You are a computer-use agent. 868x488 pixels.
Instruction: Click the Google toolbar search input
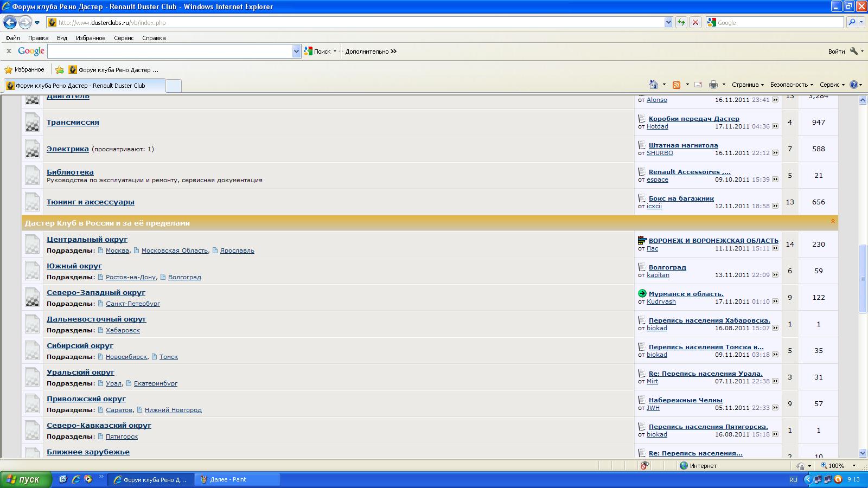[170, 52]
